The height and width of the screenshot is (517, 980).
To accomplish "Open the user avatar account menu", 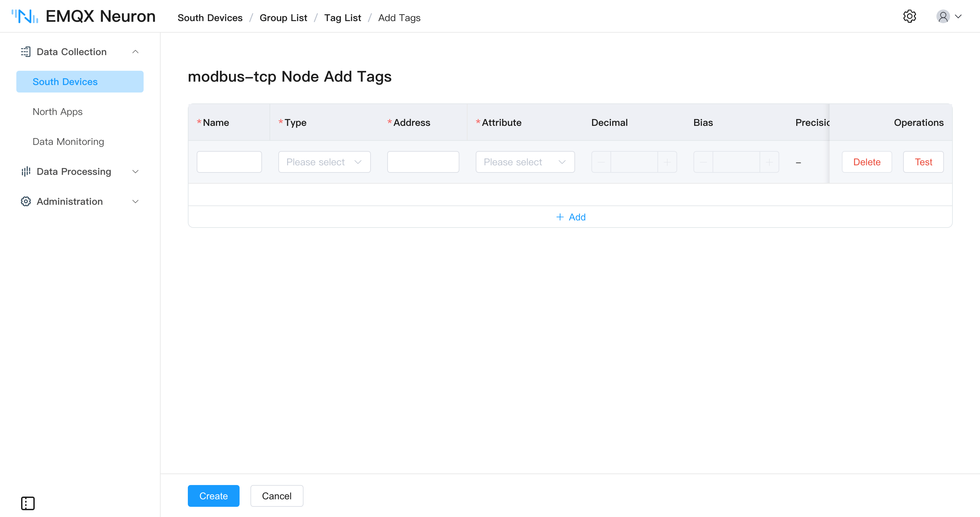I will click(943, 16).
